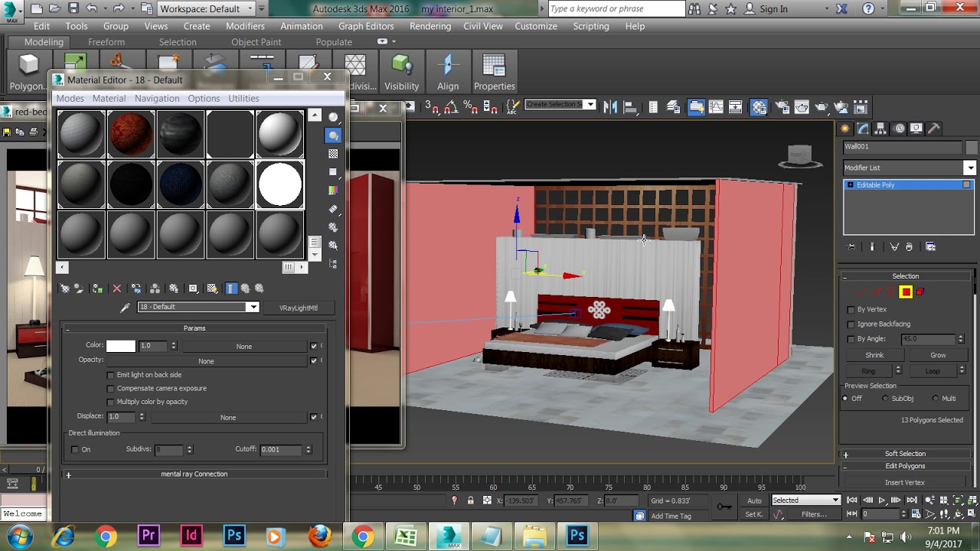Expand Soft Selection rollout
The height and width of the screenshot is (551, 980).
pyautogui.click(x=906, y=454)
